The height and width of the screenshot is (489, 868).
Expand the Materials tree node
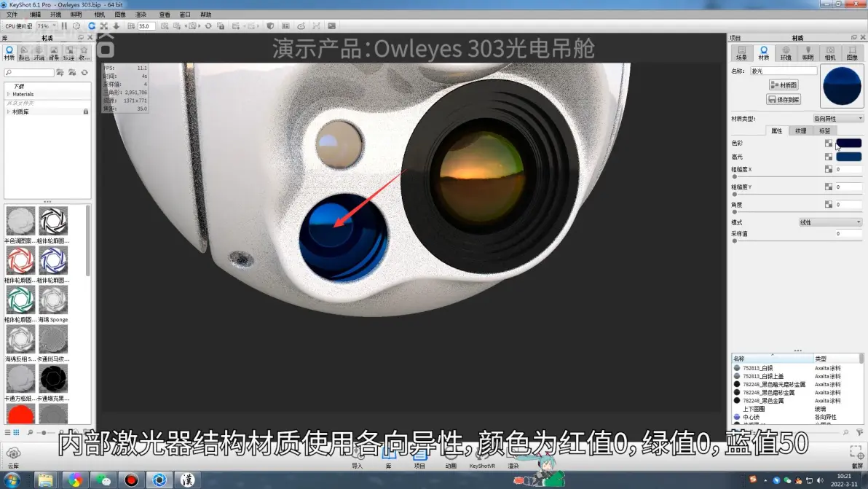pyautogui.click(x=8, y=94)
